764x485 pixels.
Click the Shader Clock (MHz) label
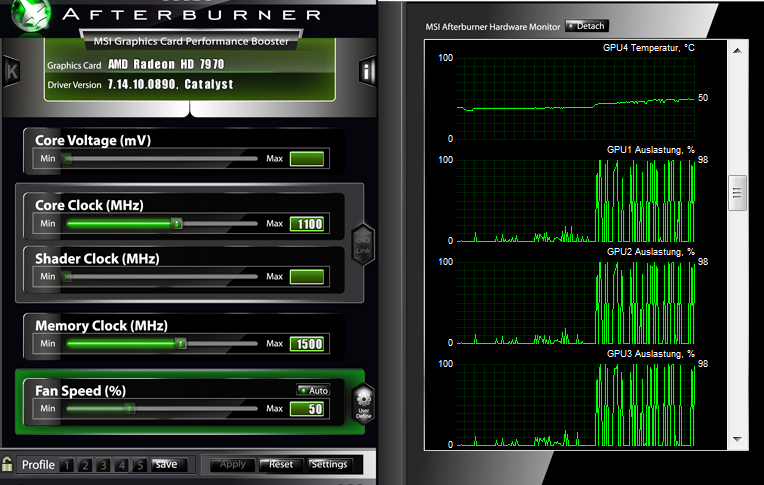point(97,259)
